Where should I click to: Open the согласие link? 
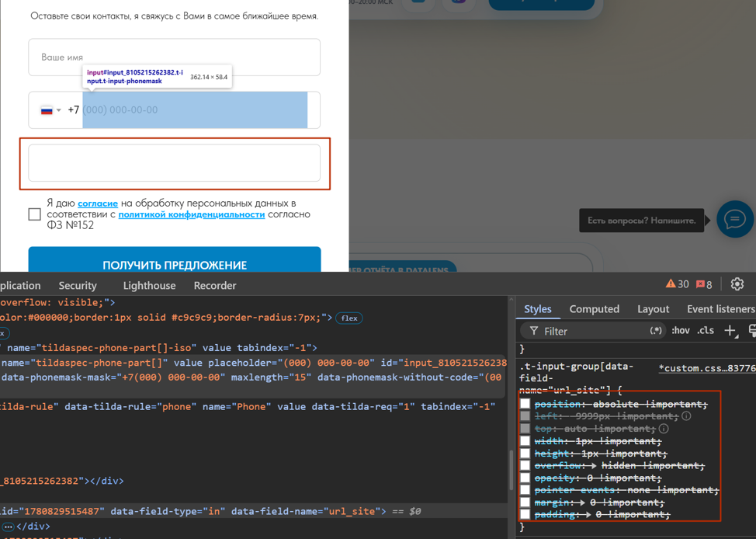pos(98,203)
